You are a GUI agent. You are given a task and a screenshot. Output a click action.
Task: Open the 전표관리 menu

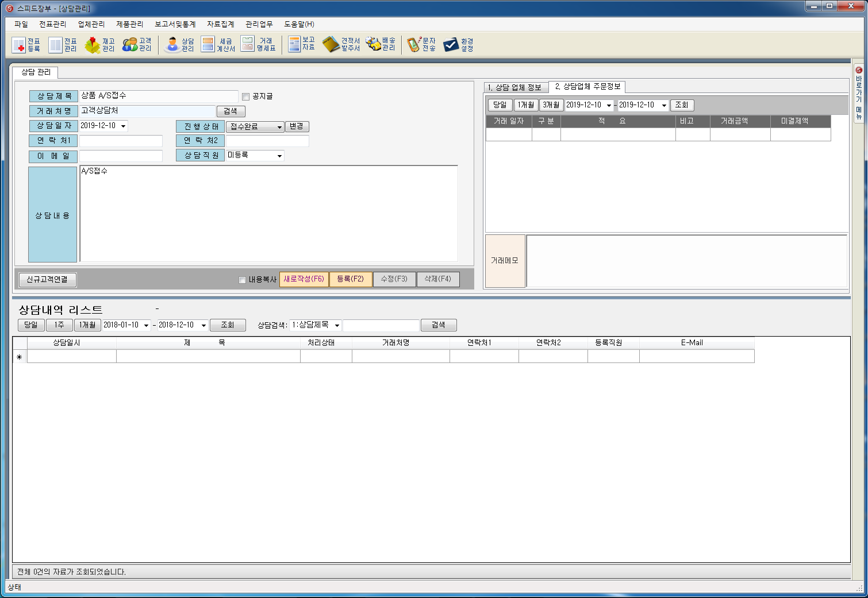click(53, 24)
